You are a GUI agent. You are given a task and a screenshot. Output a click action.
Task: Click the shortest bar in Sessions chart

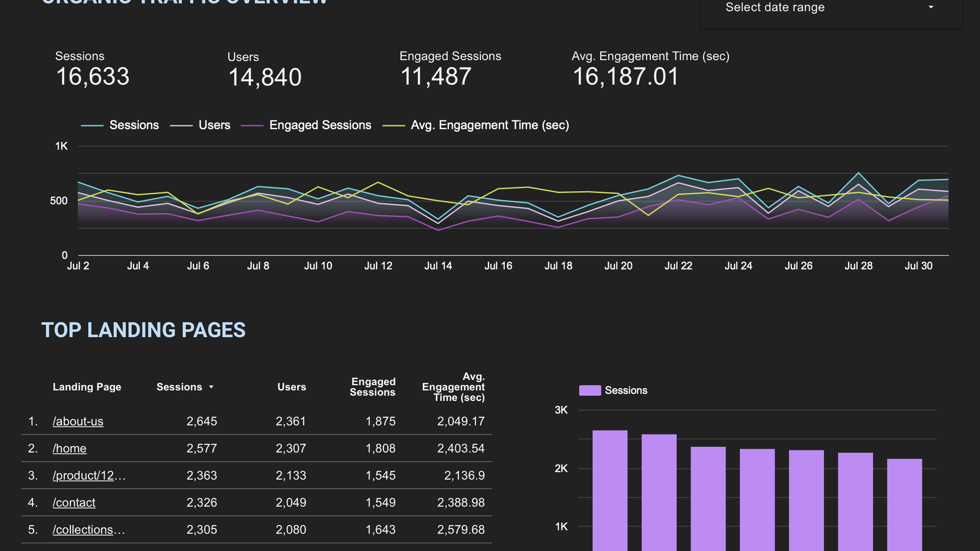(x=904, y=505)
